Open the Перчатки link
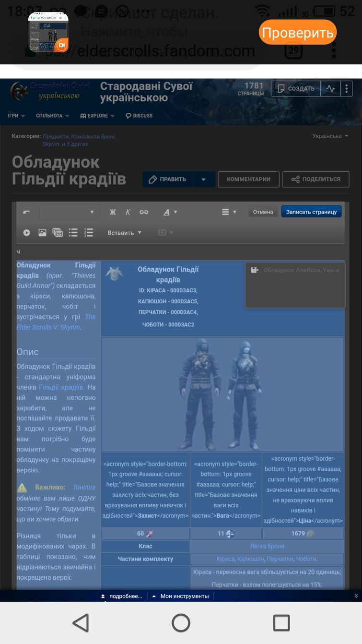This screenshot has width=362, height=644. pos(280,559)
